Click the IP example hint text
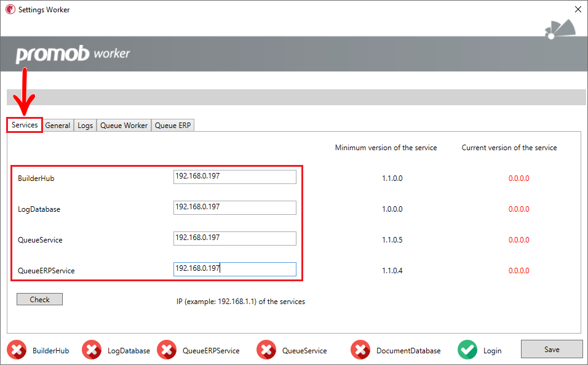 240,301
